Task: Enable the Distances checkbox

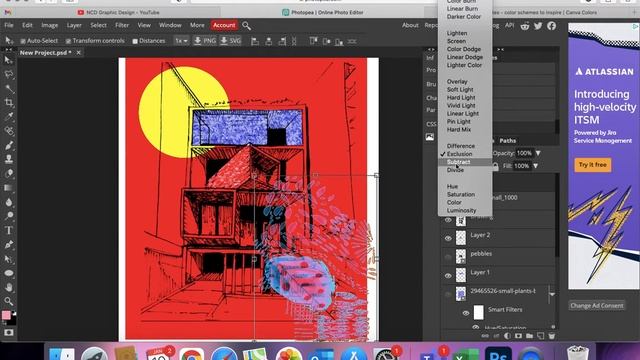Action: [x=135, y=41]
